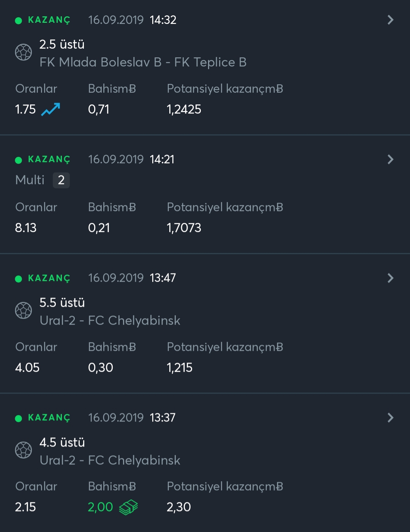This screenshot has width=410, height=532.
Task: Tap green status dot of 14:32 bet
Action: pyautogui.click(x=18, y=21)
